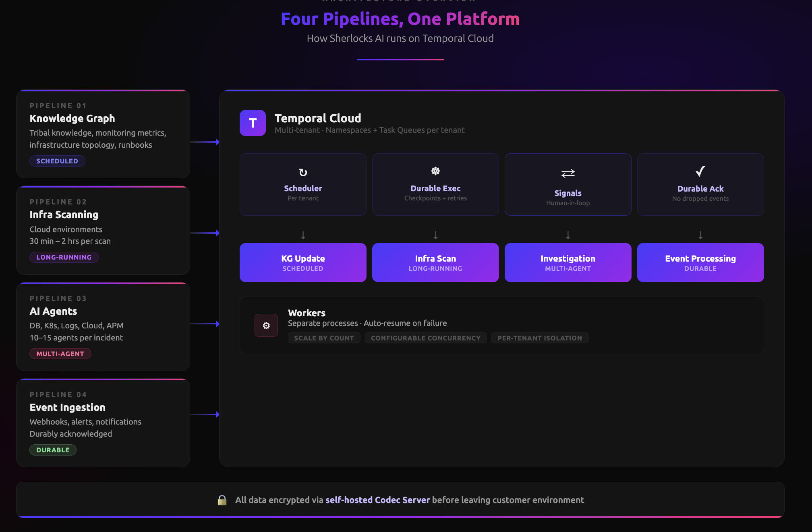The height and width of the screenshot is (532, 812).
Task: Click the CONFIGURABLE CONCURRENCY worker tag
Action: [x=426, y=338]
